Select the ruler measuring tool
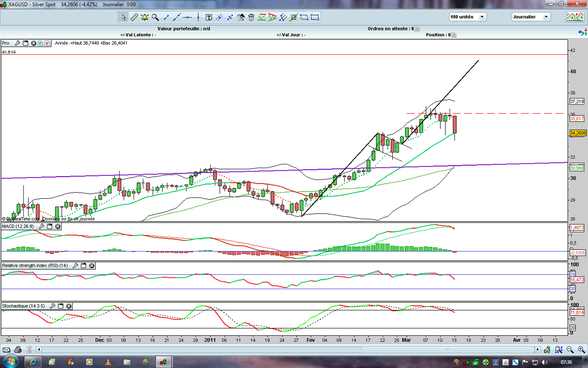Viewport: 588px width, 368px height. click(134, 17)
